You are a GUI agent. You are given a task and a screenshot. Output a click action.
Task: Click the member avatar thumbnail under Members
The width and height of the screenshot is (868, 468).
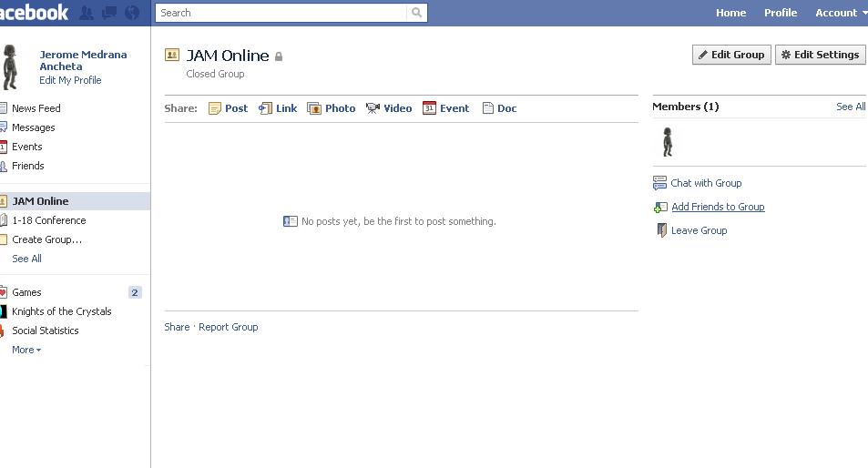coord(668,142)
